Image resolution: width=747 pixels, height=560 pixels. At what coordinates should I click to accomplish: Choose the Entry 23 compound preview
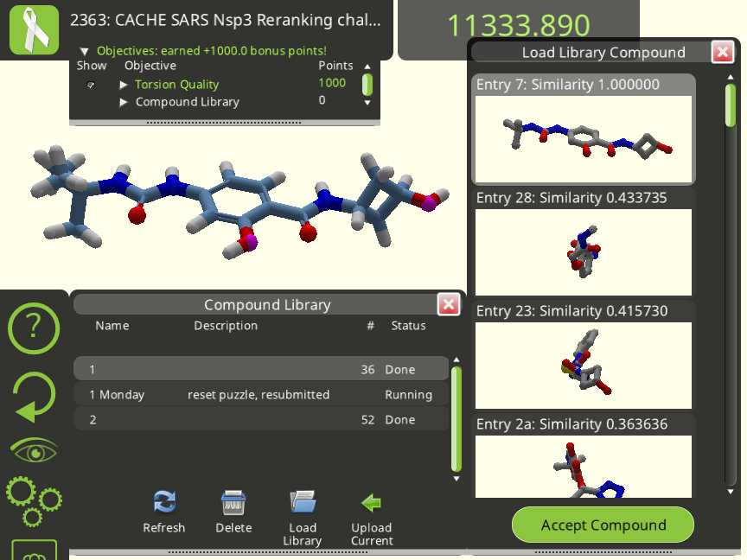coord(583,366)
